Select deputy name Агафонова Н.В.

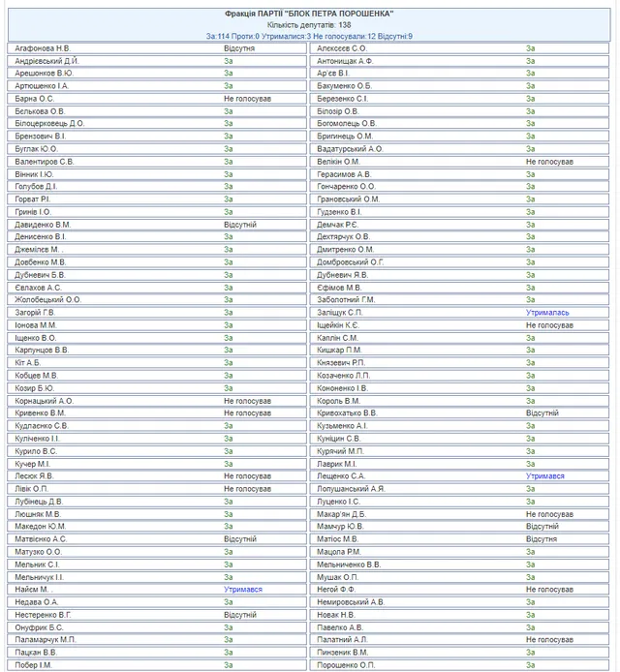43,48
